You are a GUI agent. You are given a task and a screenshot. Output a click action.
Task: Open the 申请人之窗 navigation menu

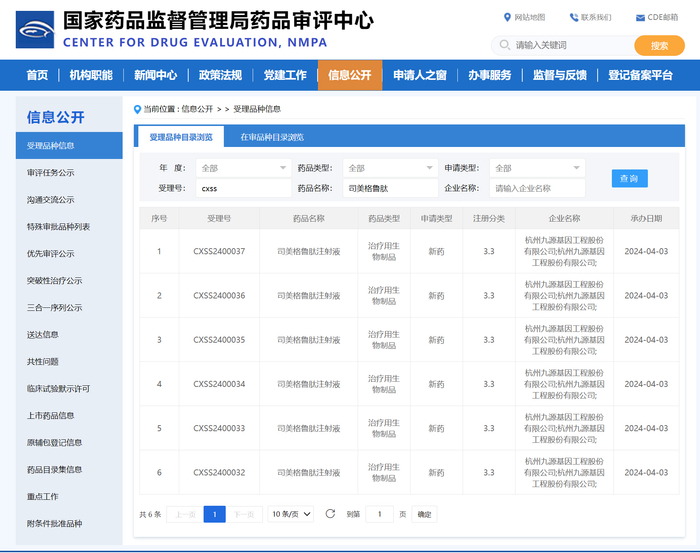(419, 75)
